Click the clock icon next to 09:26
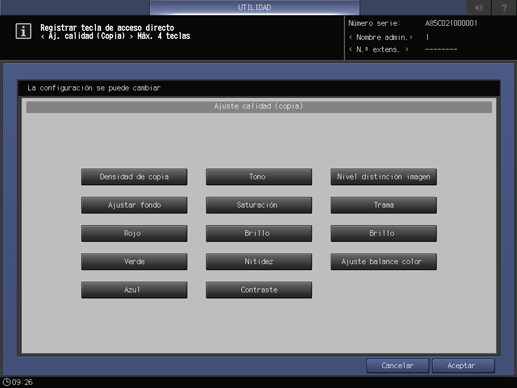The height and width of the screenshot is (388, 517). (7, 382)
